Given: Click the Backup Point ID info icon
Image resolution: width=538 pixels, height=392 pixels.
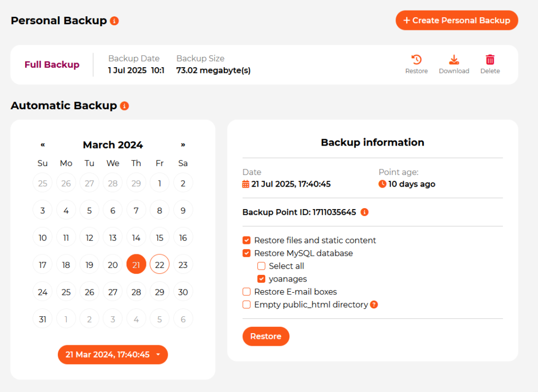Looking at the screenshot, I should [365, 212].
